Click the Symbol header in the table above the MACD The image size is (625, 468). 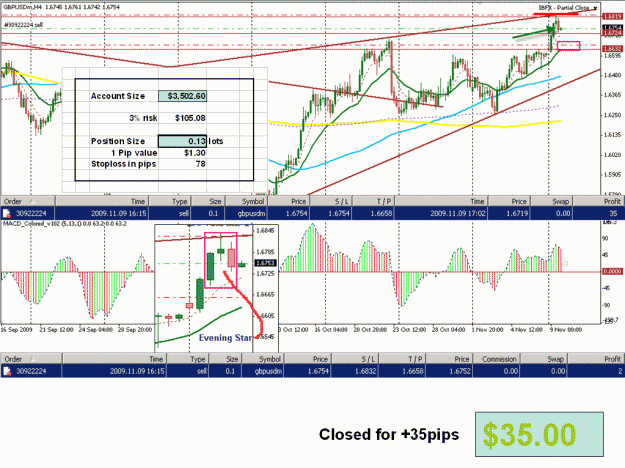(247, 201)
